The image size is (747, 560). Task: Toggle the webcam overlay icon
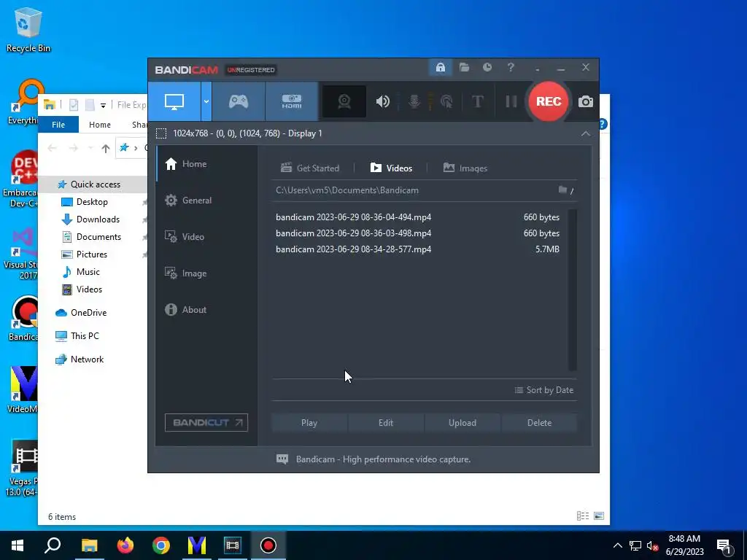344,101
